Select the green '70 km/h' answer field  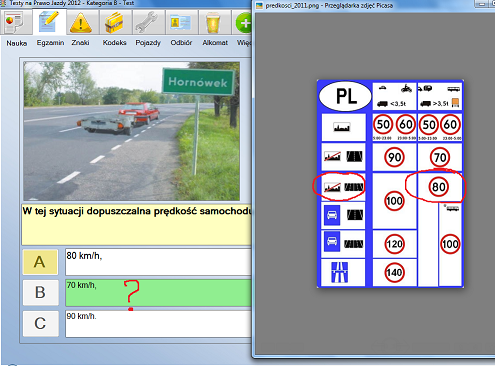tap(158, 293)
